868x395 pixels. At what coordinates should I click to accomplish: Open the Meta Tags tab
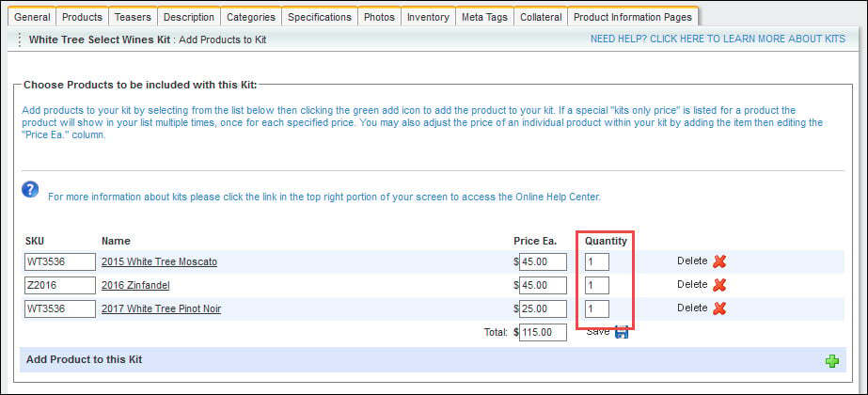(x=484, y=17)
